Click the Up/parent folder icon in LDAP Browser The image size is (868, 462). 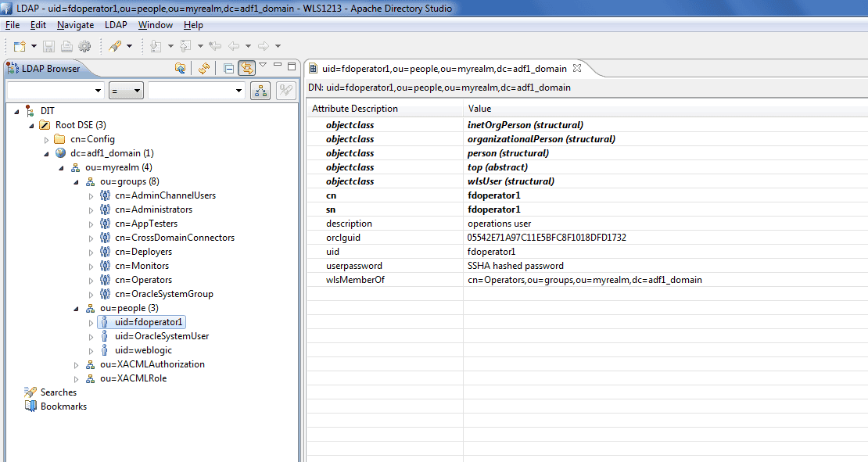tap(180, 68)
